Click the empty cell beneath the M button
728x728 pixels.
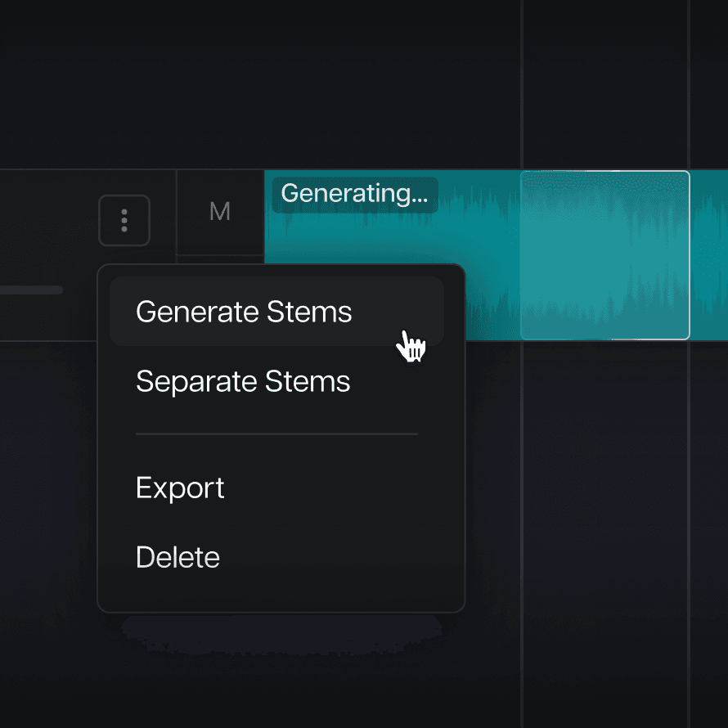pos(220,258)
